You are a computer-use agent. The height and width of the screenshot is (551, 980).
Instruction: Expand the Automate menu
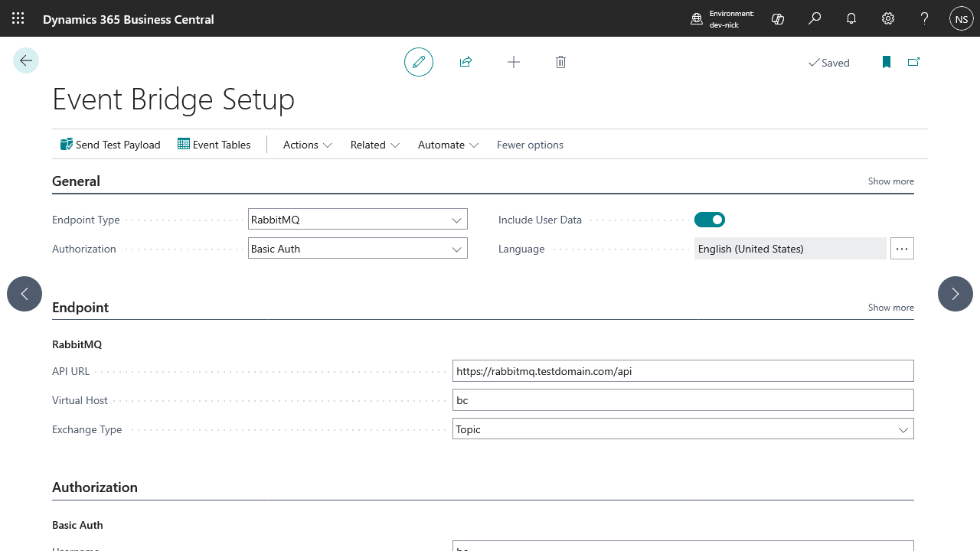coord(448,145)
